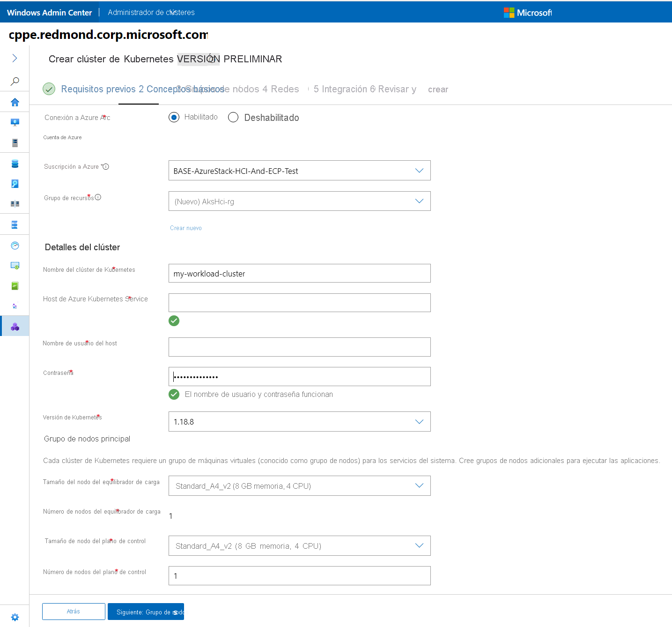Select the Habilitado radio button

click(x=174, y=117)
